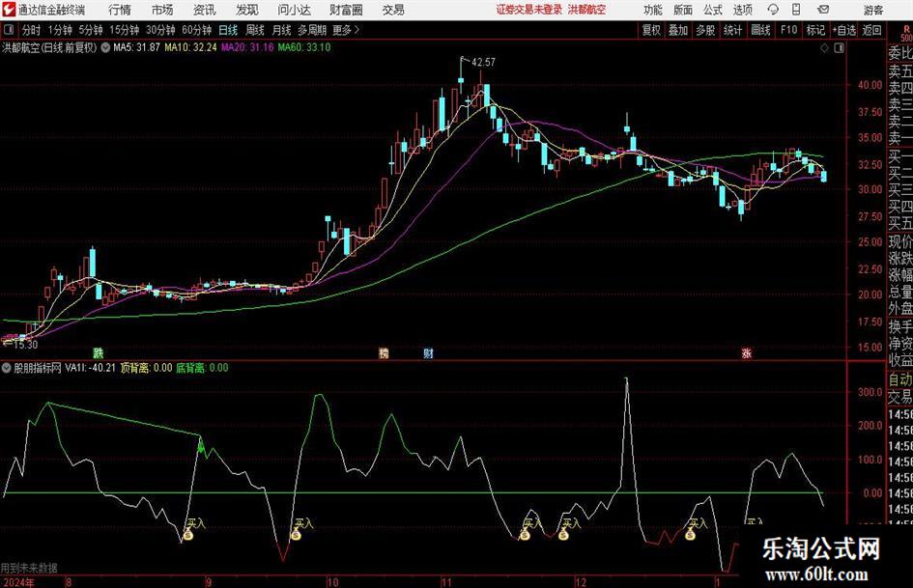The width and height of the screenshot is (913, 588).
Task: Open the 公式 menu
Action: point(712,10)
